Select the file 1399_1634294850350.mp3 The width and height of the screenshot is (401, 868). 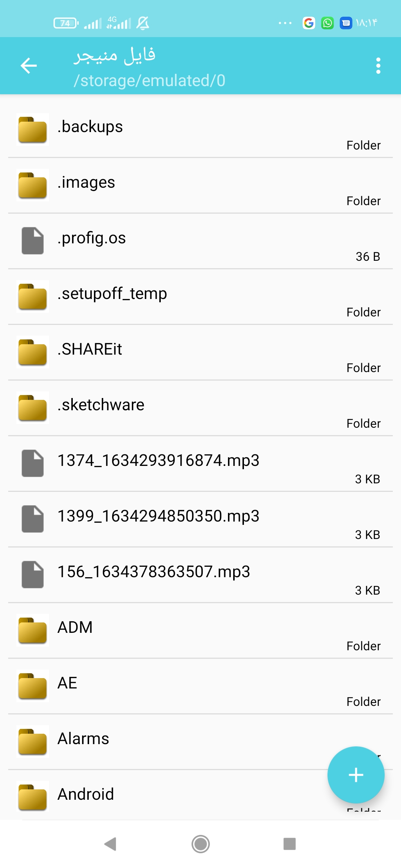point(200,519)
